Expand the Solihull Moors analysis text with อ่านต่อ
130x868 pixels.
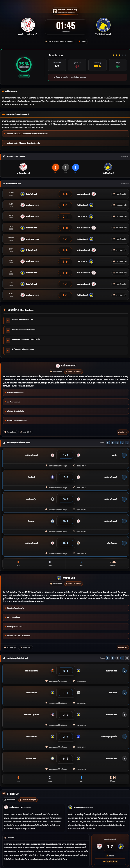pyautogui.click(x=122, y=647)
